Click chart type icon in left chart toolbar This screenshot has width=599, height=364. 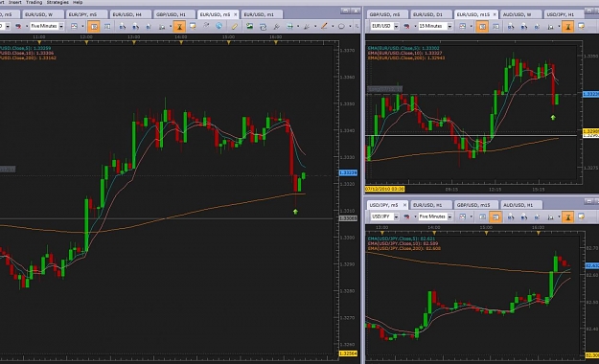(74, 26)
